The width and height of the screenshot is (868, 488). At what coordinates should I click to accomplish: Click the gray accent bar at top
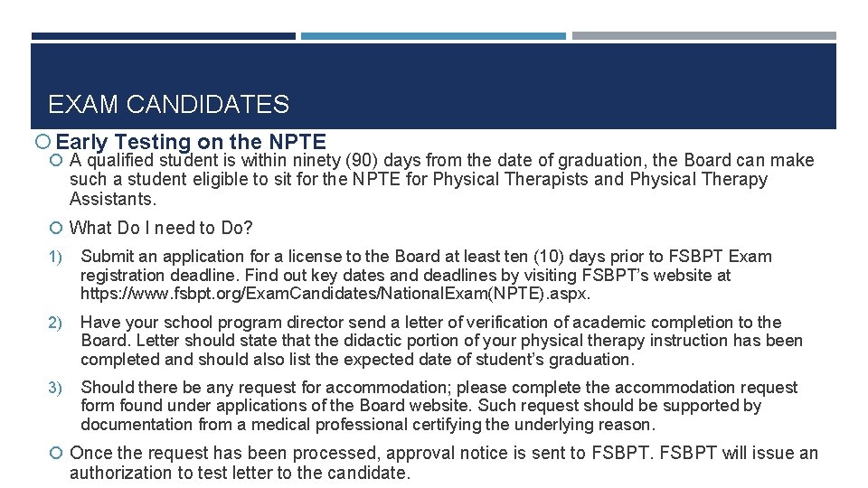coord(703,36)
